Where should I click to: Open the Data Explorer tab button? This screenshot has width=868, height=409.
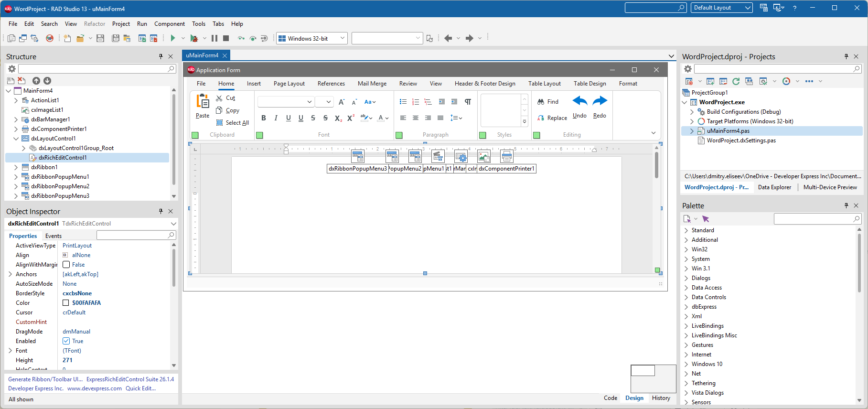[774, 187]
